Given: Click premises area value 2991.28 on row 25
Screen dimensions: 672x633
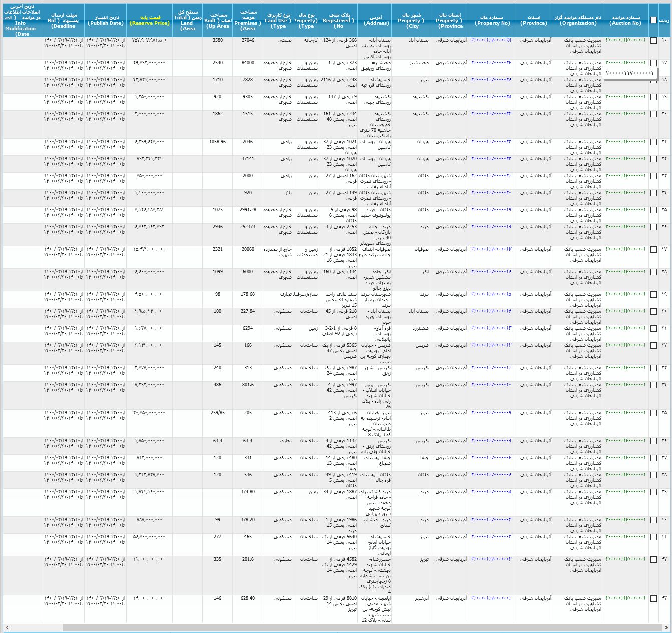Looking at the screenshot, I should point(248,210).
